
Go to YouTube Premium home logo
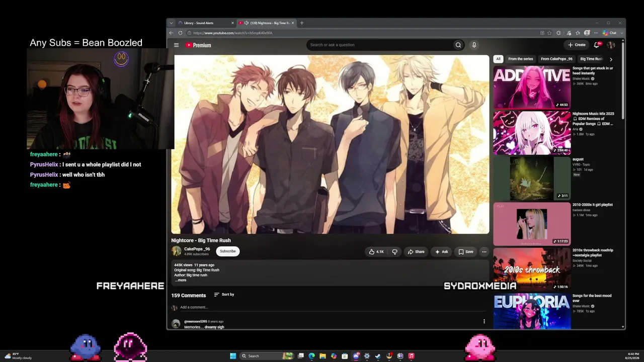coord(198,45)
